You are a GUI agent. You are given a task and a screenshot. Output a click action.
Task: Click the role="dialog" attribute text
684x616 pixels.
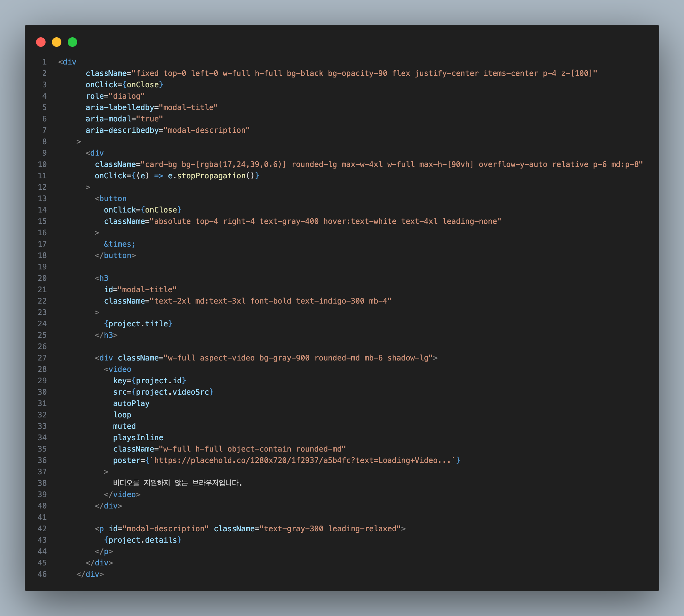coord(115,96)
